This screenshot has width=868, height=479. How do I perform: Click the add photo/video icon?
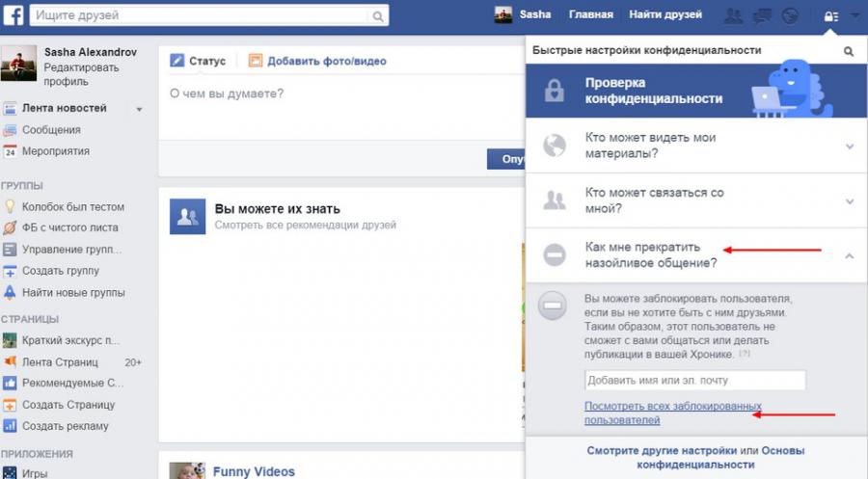[256, 61]
